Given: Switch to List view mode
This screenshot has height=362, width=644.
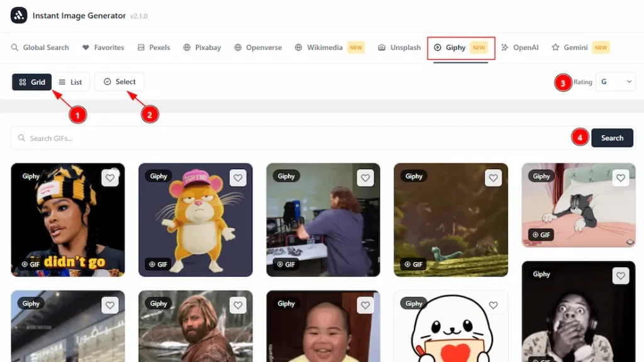Looking at the screenshot, I should point(70,82).
